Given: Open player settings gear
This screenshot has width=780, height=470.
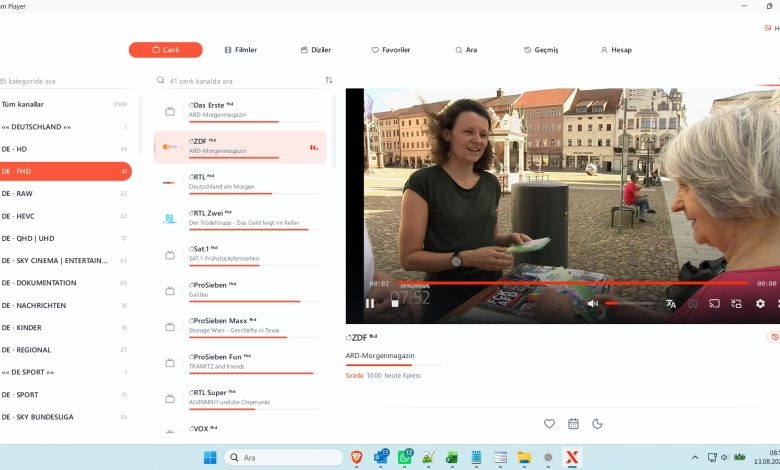Looking at the screenshot, I should pyautogui.click(x=760, y=303).
